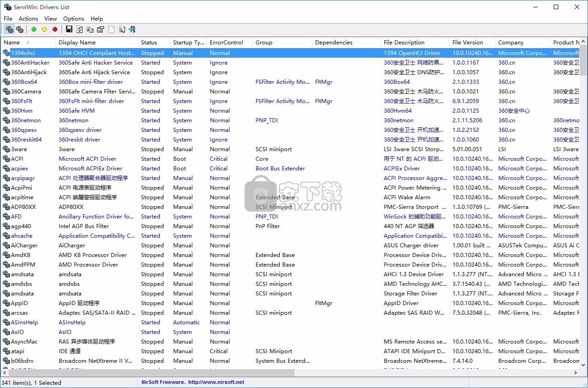Viewport: 588px width, 388px height.
Task: Sort by the Dependencies column header
Action: tap(347, 43)
